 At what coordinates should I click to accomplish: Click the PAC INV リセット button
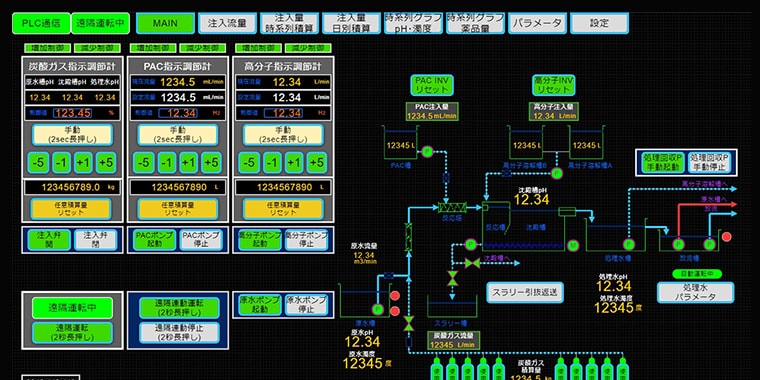(x=432, y=85)
